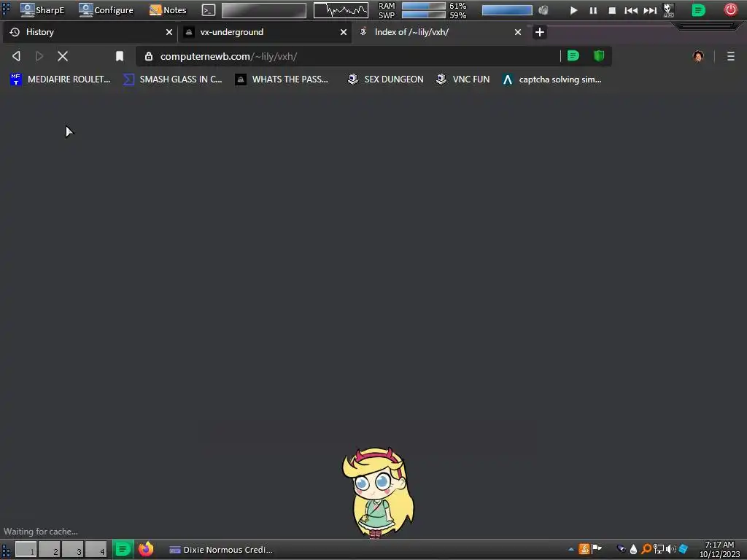Switch to workspace 1
This screenshot has width=747, height=560.
pyautogui.click(x=26, y=550)
